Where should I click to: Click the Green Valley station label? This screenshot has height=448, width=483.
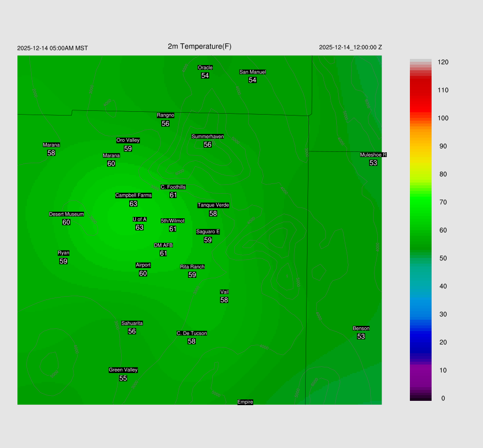point(123,370)
